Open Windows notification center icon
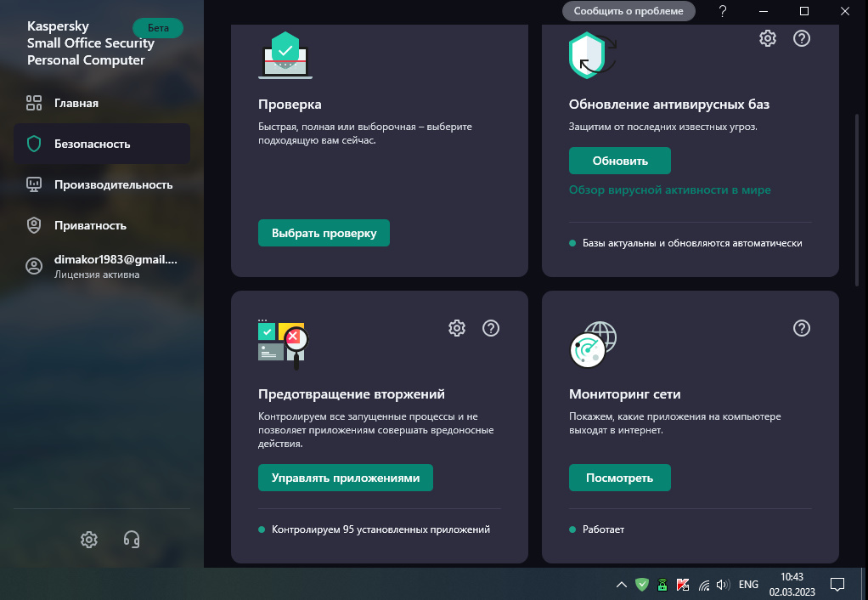 pos(837,584)
